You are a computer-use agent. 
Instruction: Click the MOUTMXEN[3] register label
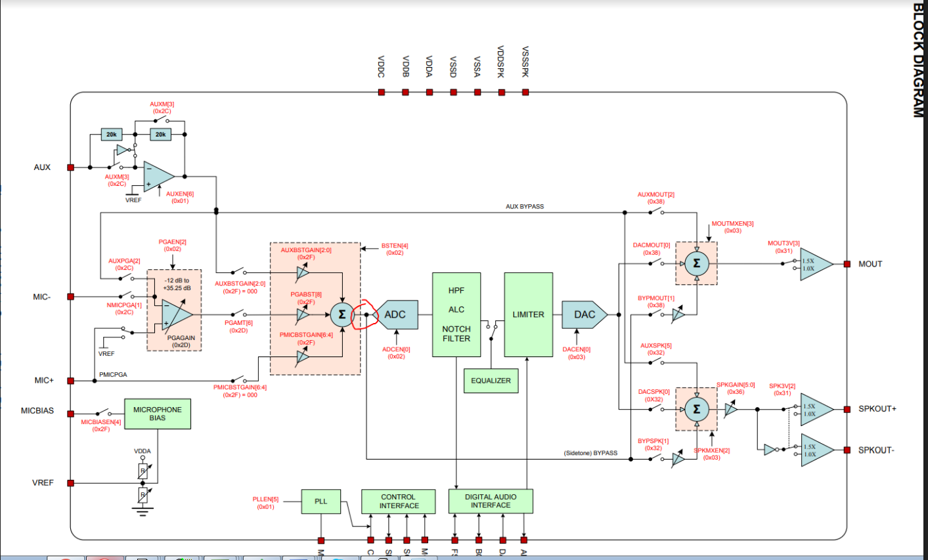pyautogui.click(x=733, y=227)
